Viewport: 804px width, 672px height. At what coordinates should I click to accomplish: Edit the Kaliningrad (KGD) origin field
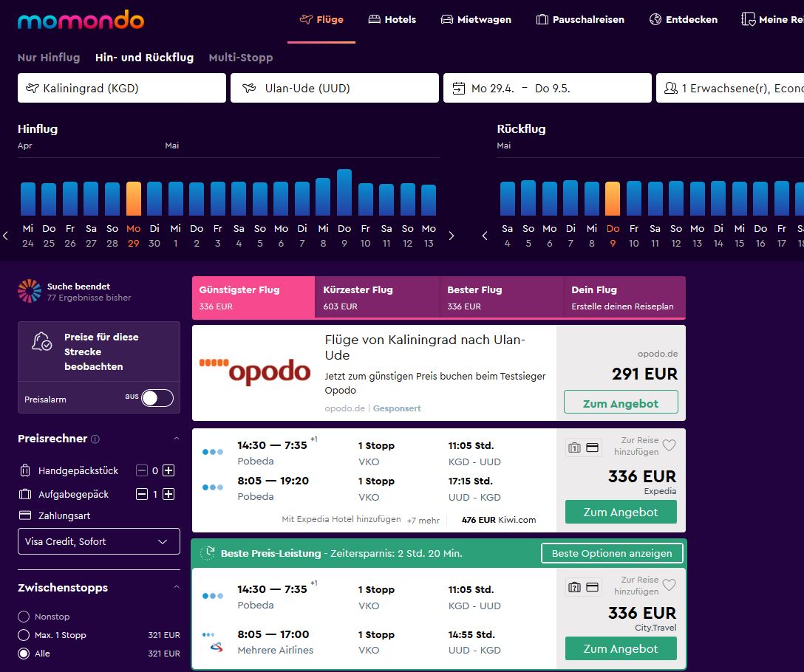(x=121, y=88)
